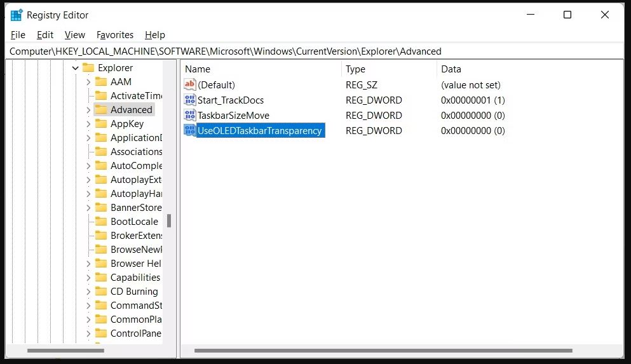Click the BootLocale folder icon
The width and height of the screenshot is (631, 364).
[100, 221]
